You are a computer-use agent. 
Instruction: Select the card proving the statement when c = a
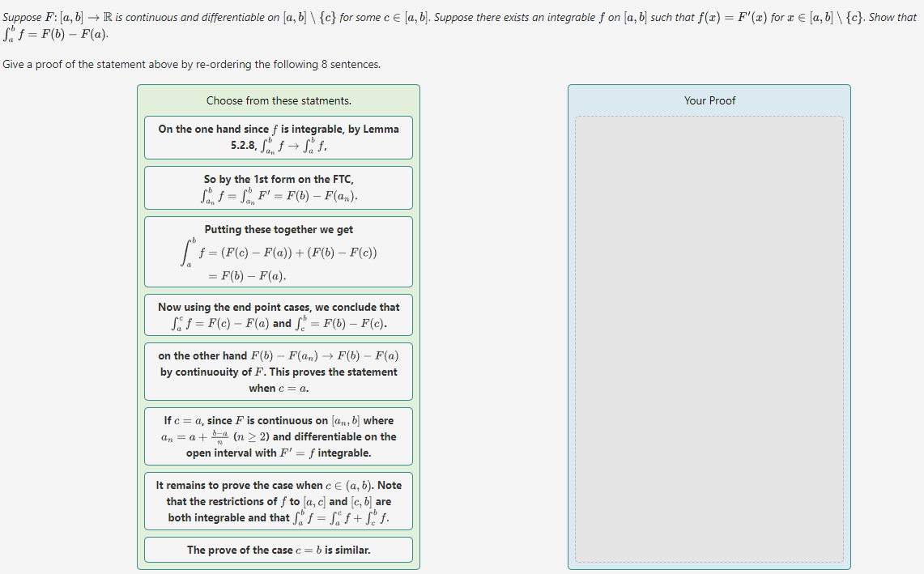pyautogui.click(x=279, y=372)
